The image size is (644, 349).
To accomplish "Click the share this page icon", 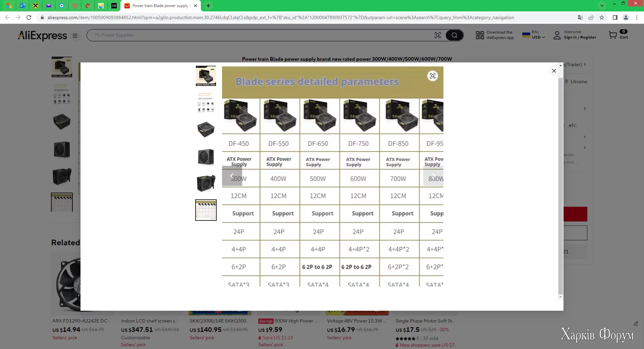I will coord(591,17).
